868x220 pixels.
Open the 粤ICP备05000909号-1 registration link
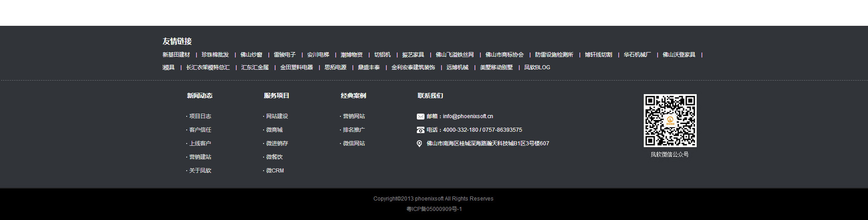434,209
